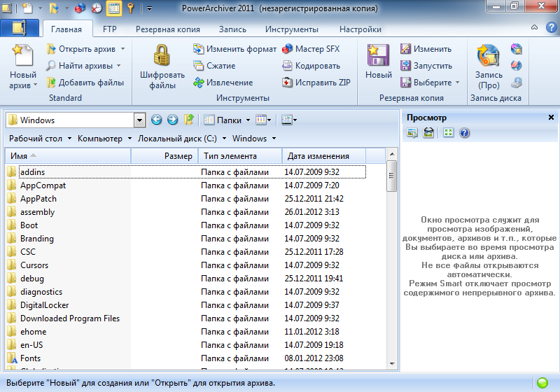This screenshot has height=392, width=560.
Task: Sort by Дата изменения column header
Action: [318, 156]
